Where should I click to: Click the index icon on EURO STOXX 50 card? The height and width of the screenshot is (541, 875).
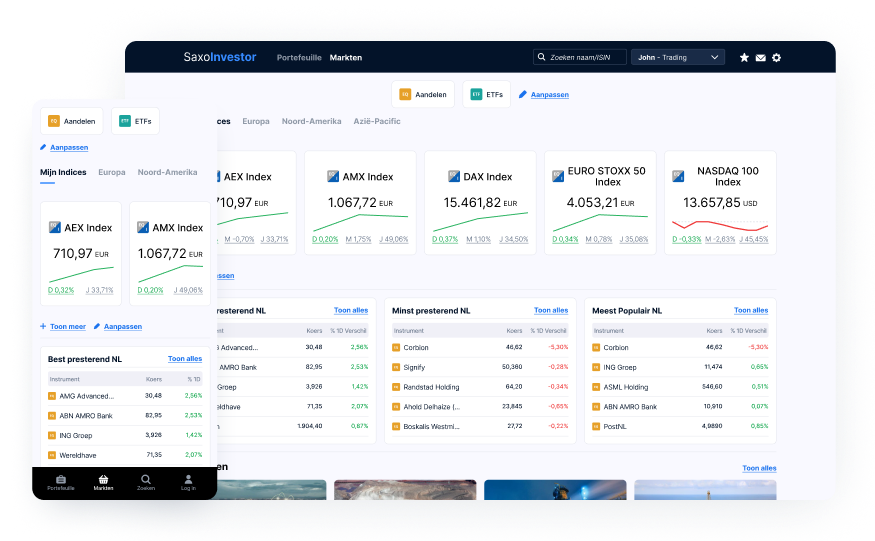click(557, 176)
